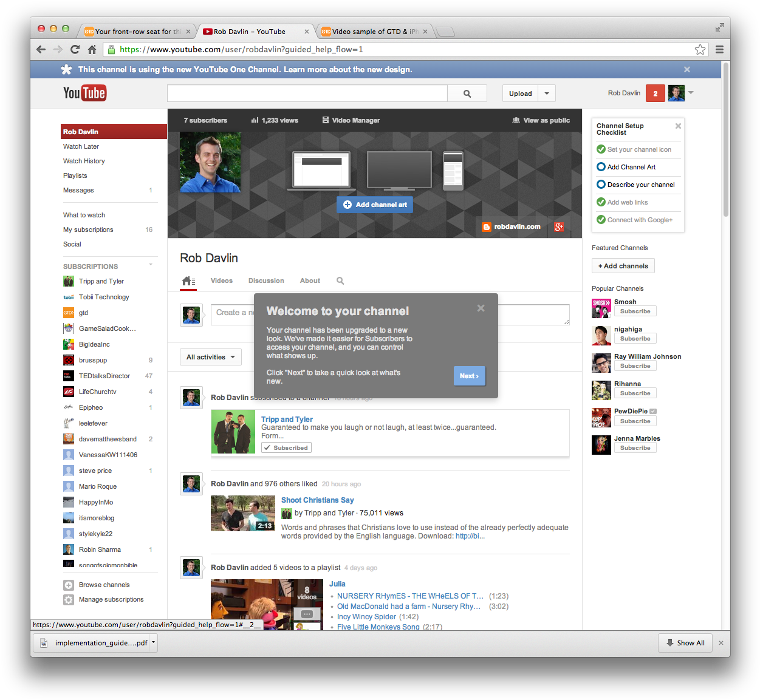Image resolution: width=760 pixels, height=700 pixels.
Task: Click the channel home tab icon
Action: point(188,281)
